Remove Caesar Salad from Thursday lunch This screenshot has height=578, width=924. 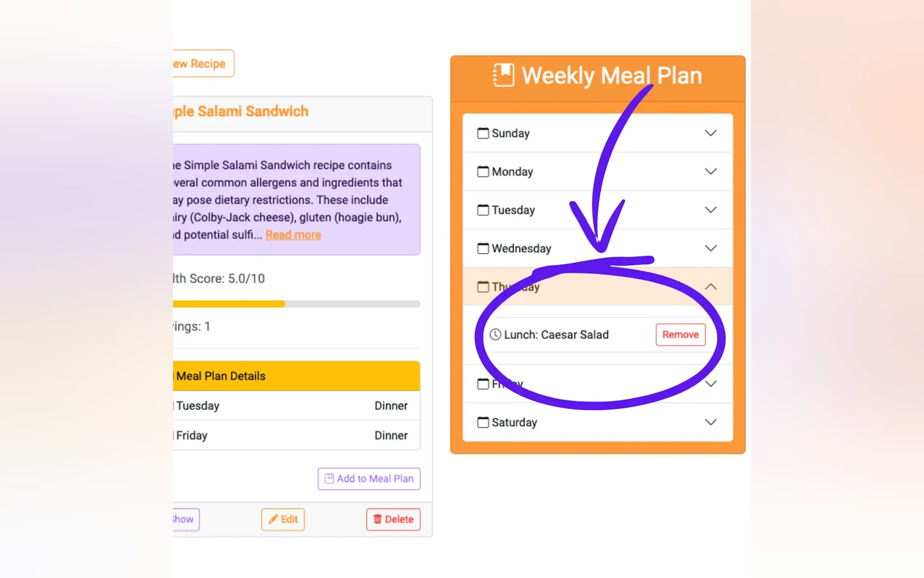point(680,334)
